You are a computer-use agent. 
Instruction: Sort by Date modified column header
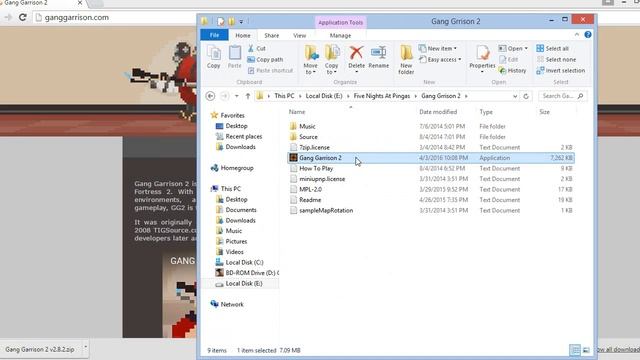438,112
